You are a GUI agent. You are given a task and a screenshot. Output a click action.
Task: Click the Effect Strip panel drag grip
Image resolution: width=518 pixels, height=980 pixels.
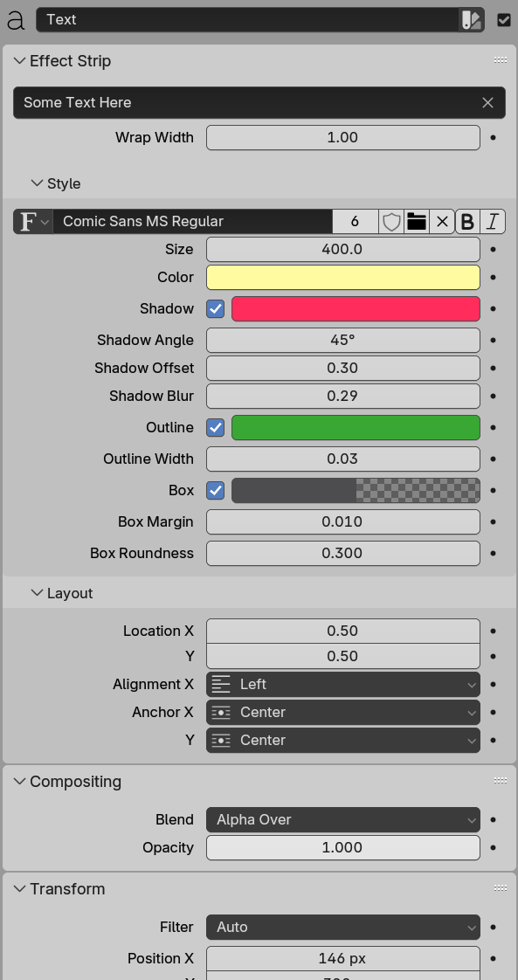(501, 60)
